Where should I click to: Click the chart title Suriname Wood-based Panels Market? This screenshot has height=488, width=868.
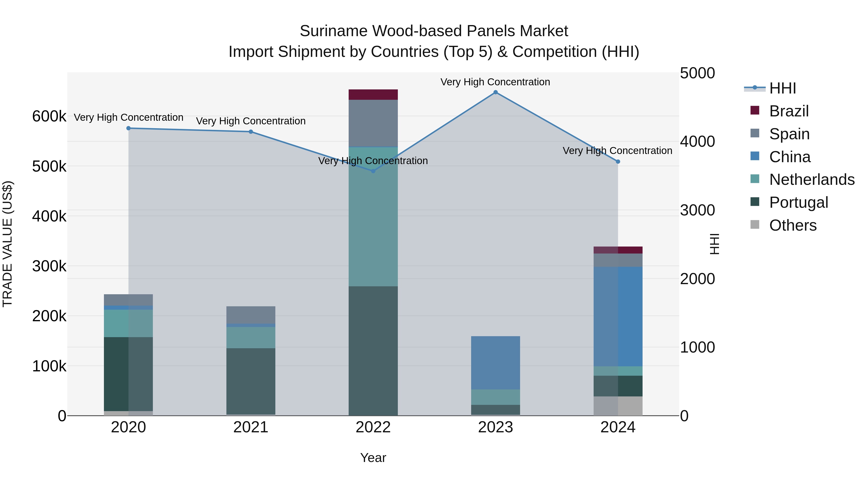coord(434,31)
